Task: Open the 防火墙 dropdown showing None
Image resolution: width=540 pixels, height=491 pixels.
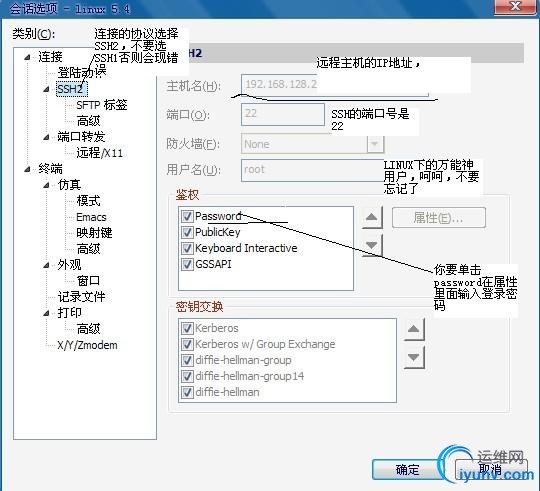Action: pos(375,144)
